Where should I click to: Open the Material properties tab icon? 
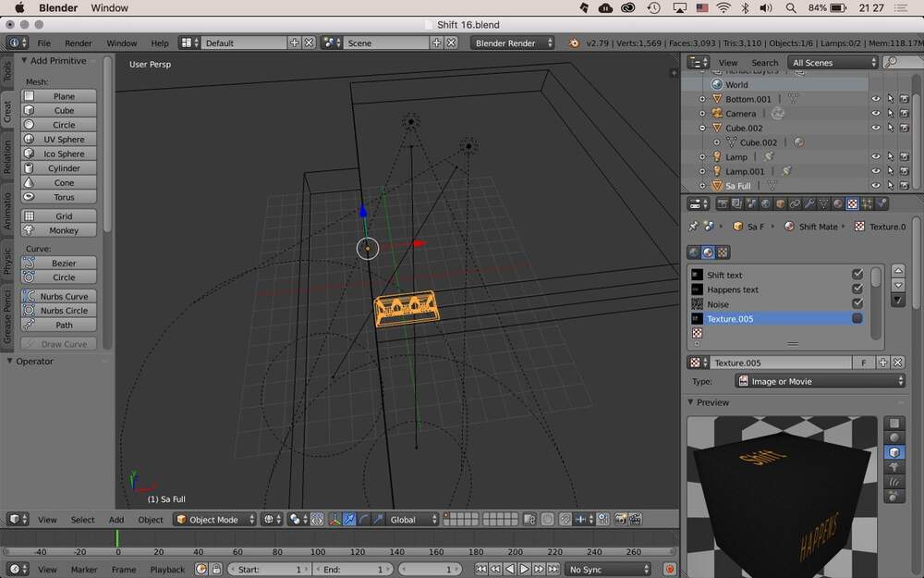(x=838, y=204)
